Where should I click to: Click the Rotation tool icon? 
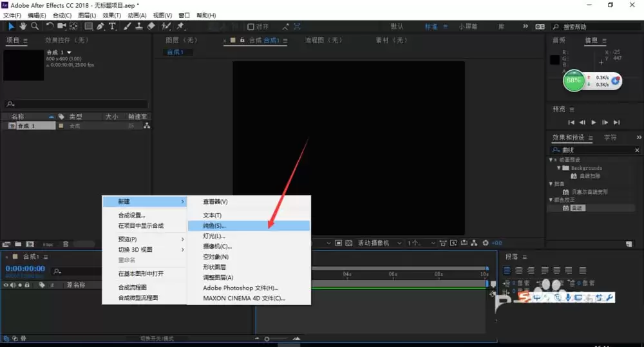click(50, 26)
